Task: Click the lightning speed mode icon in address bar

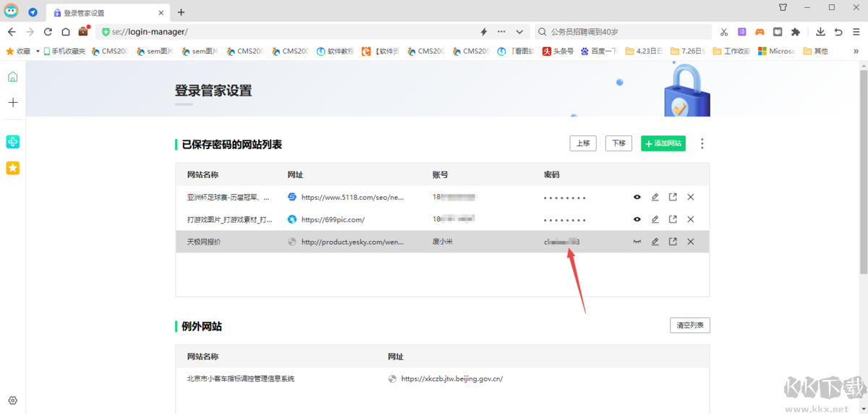Action: click(x=484, y=32)
